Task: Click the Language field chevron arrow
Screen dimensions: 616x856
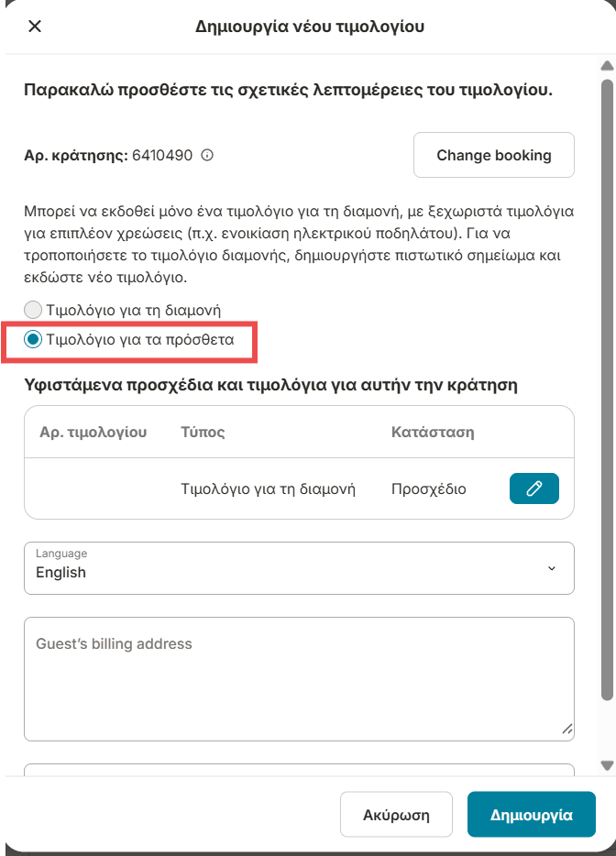Action: click(x=552, y=568)
